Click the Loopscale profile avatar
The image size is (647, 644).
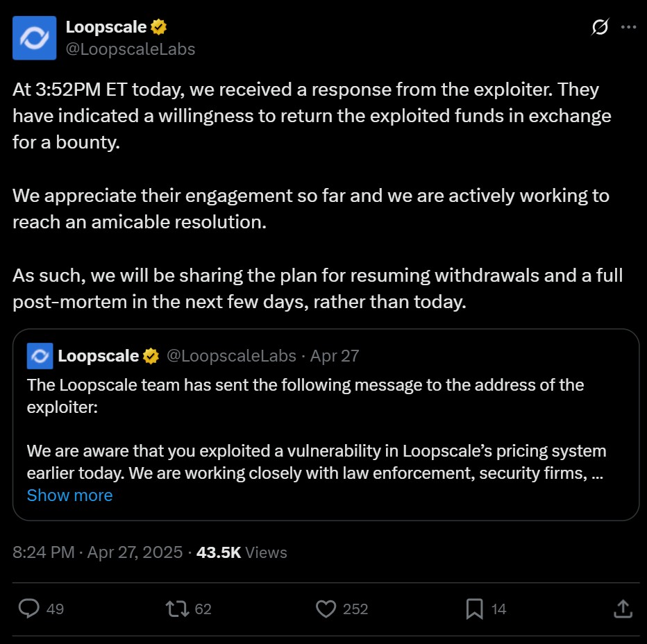35,38
